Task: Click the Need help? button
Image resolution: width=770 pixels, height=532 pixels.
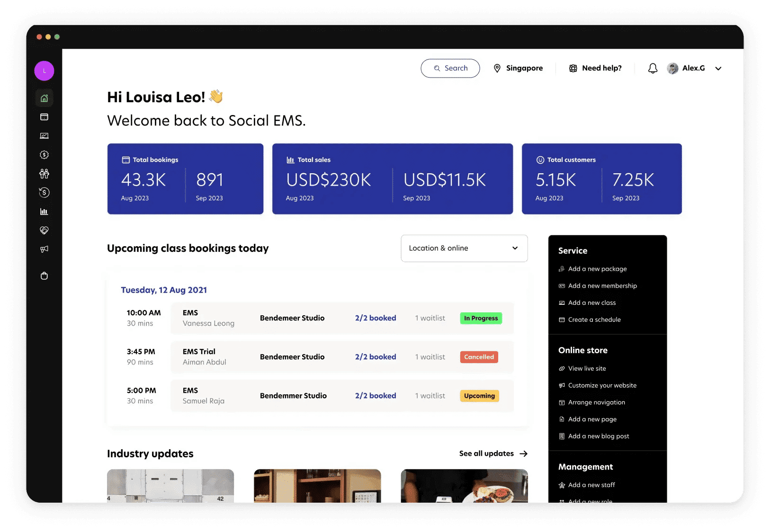Action: [x=595, y=68]
